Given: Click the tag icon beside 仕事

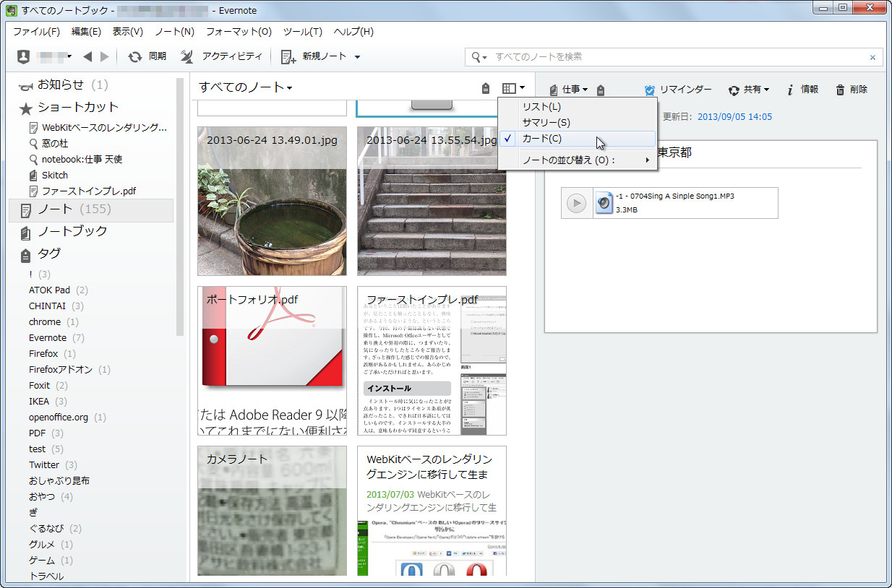Looking at the screenshot, I should [601, 90].
